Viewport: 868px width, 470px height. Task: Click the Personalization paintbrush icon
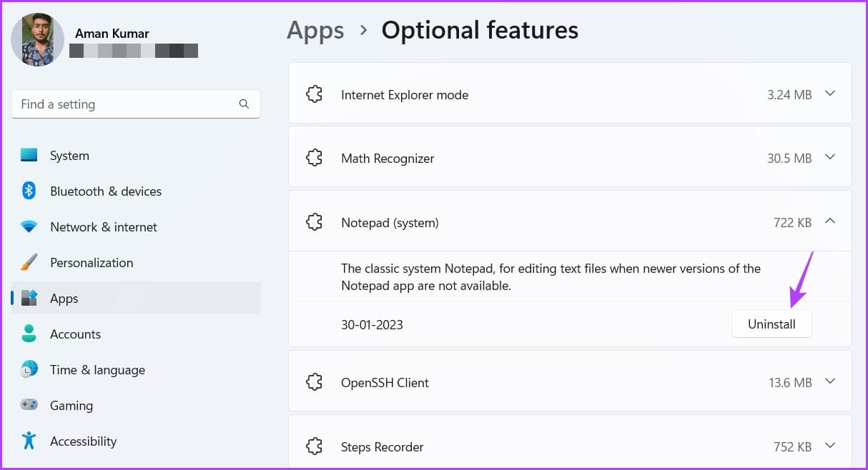point(29,262)
